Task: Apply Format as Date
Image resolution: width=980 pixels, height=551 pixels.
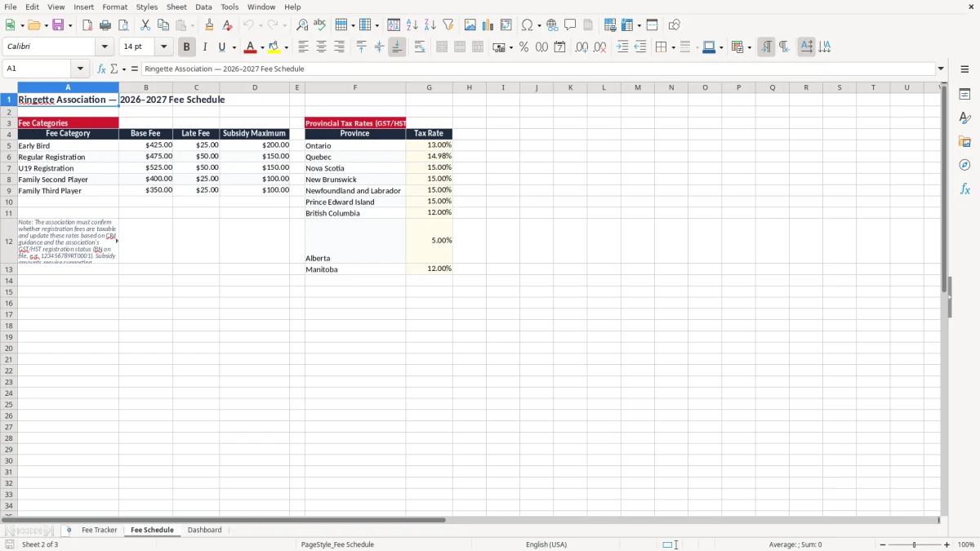Action: 559,47
